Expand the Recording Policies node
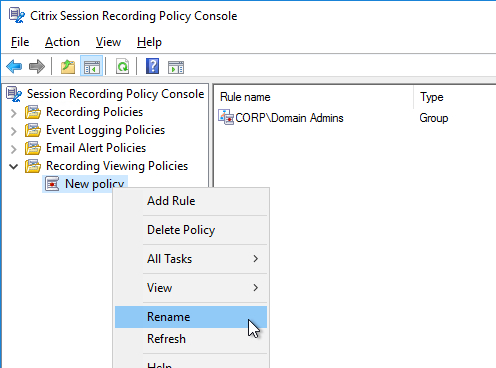The height and width of the screenshot is (368, 496). (13, 113)
